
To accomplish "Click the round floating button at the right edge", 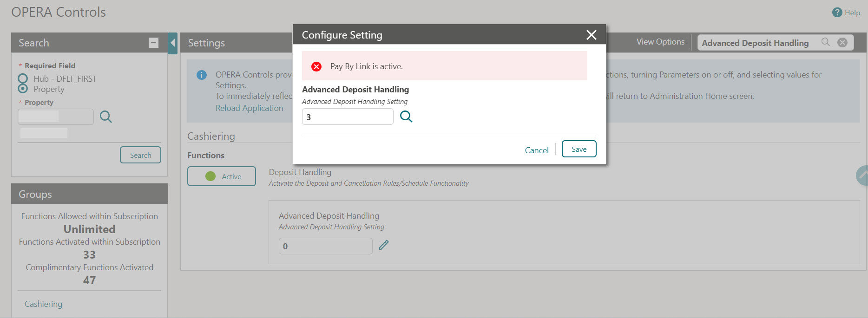I will (x=862, y=176).
